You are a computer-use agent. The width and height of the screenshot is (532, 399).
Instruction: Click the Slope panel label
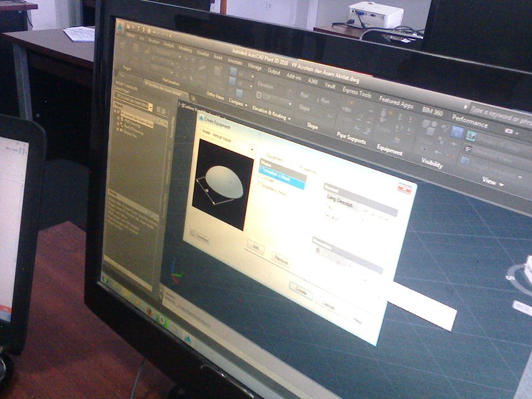tap(312, 126)
